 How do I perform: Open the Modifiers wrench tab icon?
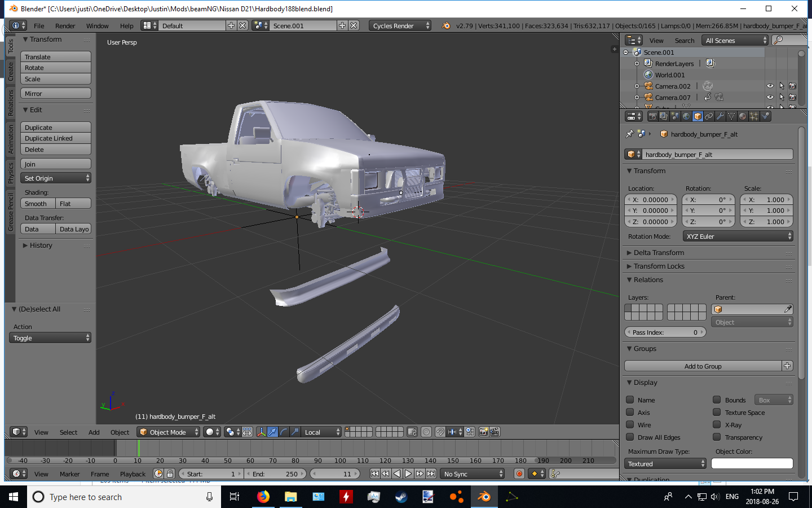pos(720,116)
